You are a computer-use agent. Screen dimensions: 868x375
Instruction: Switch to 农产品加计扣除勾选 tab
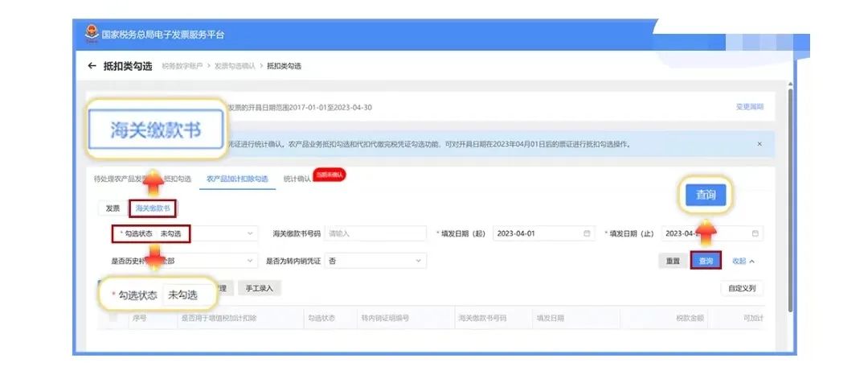pos(237,179)
